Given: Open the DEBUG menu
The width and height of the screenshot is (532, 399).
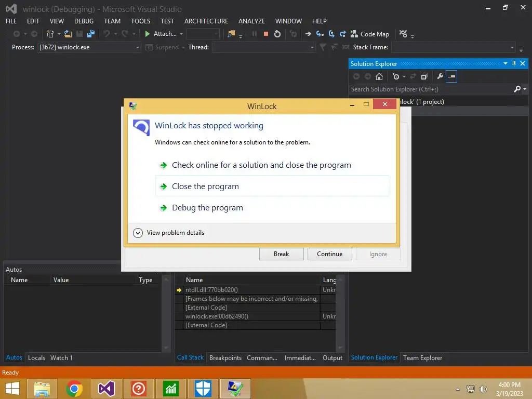Looking at the screenshot, I should tap(84, 21).
